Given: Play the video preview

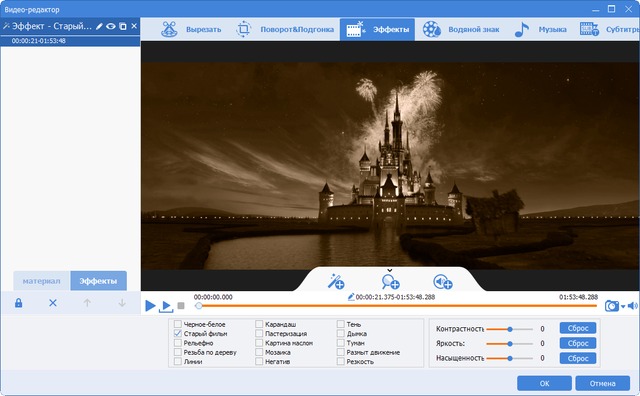Looking at the screenshot, I should pyautogui.click(x=150, y=305).
